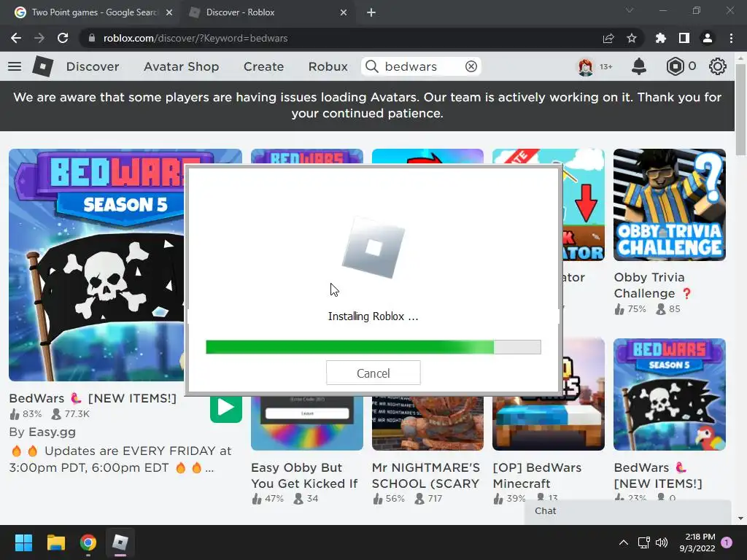Open the Avatar Shop
The image size is (747, 560).
coord(181,66)
